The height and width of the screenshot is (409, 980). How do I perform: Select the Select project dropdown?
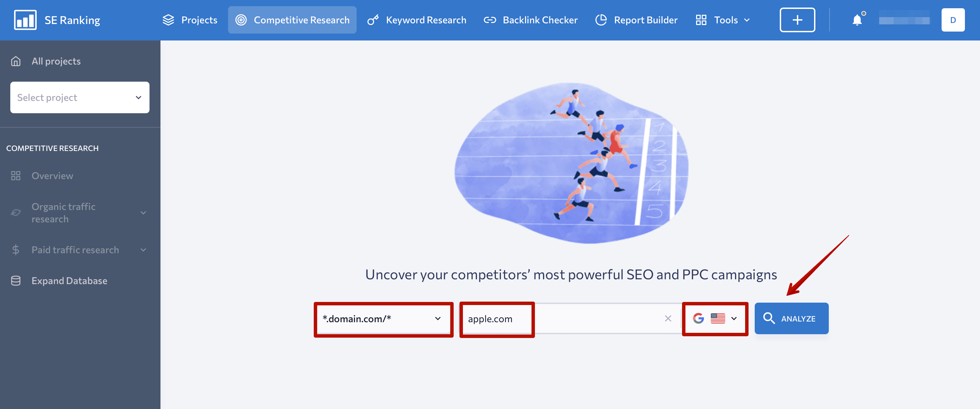point(79,97)
